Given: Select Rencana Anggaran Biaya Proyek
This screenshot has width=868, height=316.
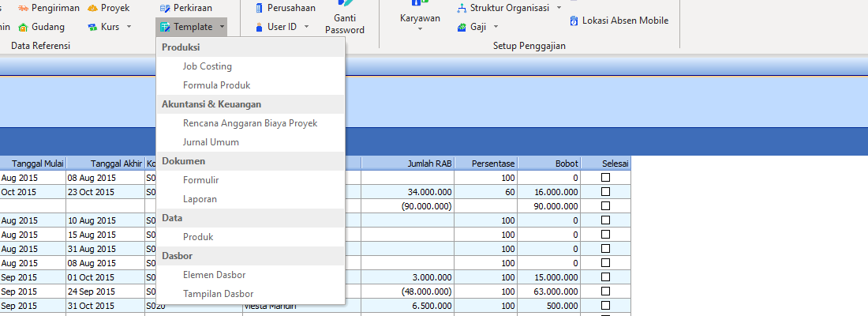Looking at the screenshot, I should [x=251, y=123].
